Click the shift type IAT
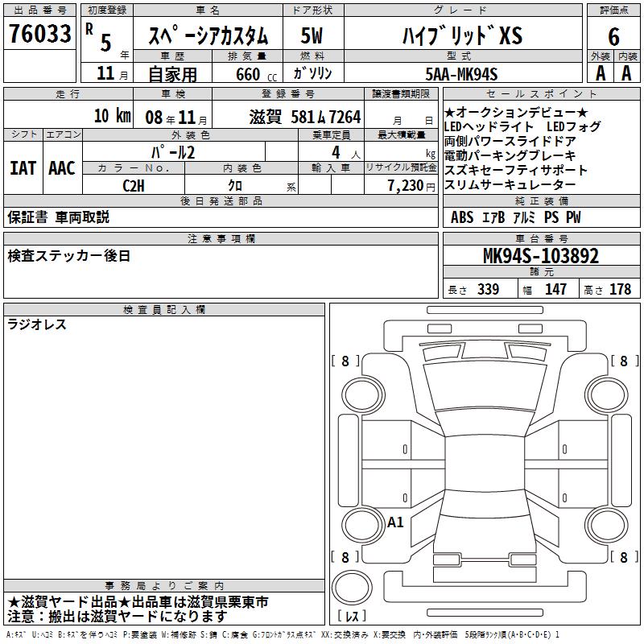The height and width of the screenshot is (644, 644). point(23,168)
